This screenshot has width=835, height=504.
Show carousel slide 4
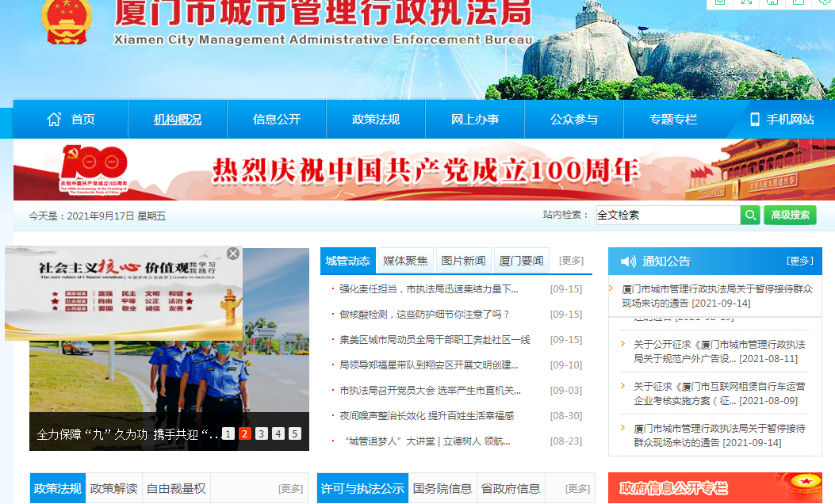(278, 433)
